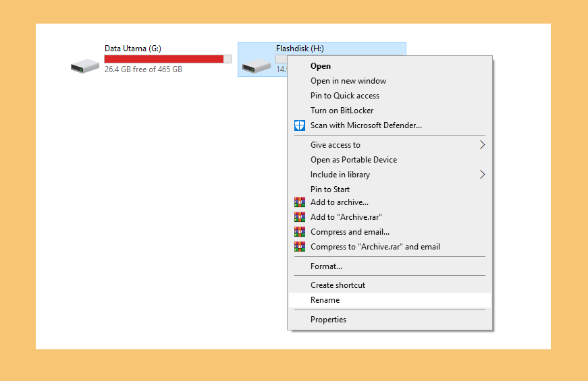
Task: Click the red Data Utama capacity bar
Action: pos(167,59)
